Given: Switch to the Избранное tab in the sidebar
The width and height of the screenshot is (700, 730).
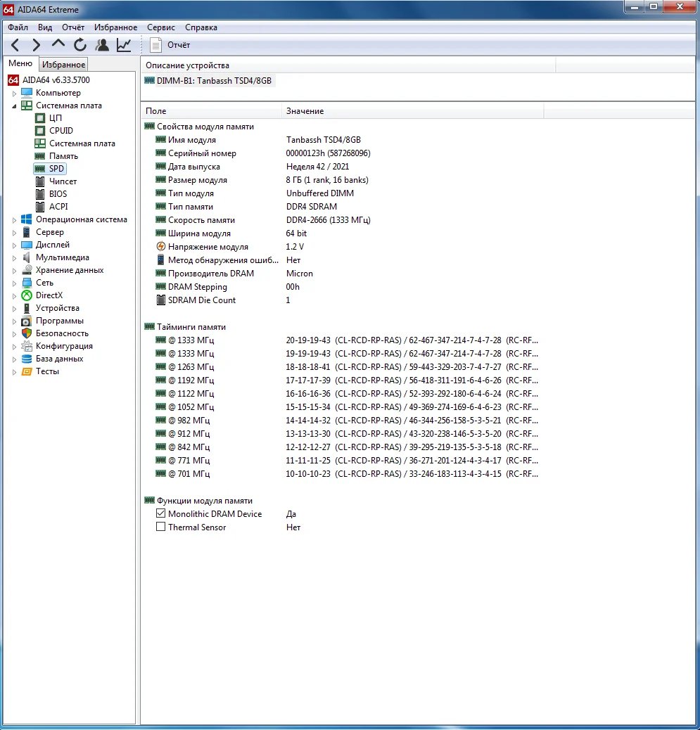Looking at the screenshot, I should click(x=63, y=64).
